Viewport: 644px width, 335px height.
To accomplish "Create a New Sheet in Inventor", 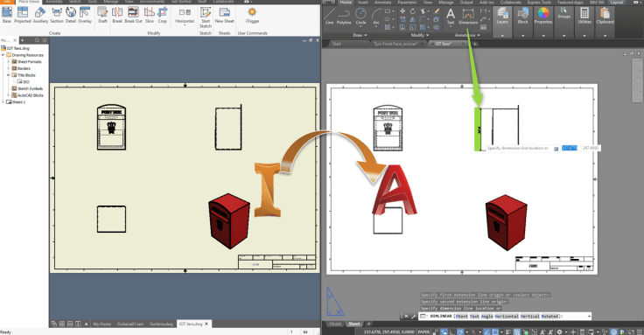I will (x=224, y=15).
